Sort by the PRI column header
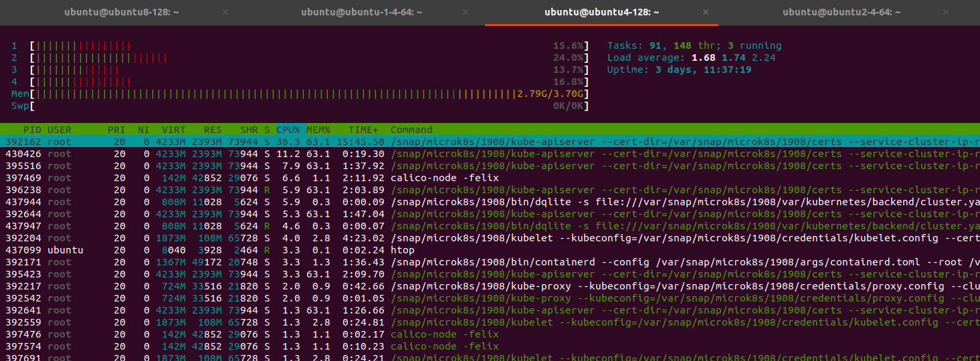Screen dimensions: 980x361 click(116, 130)
